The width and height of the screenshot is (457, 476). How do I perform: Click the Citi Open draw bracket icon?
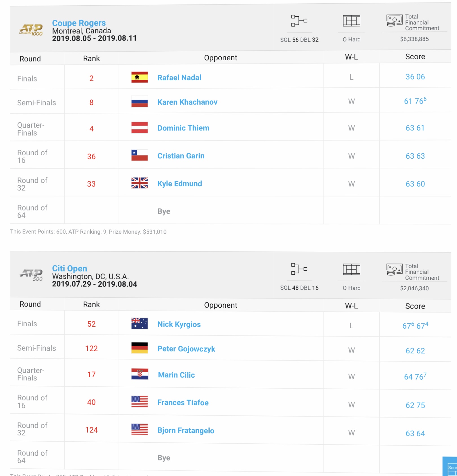pyautogui.click(x=299, y=269)
